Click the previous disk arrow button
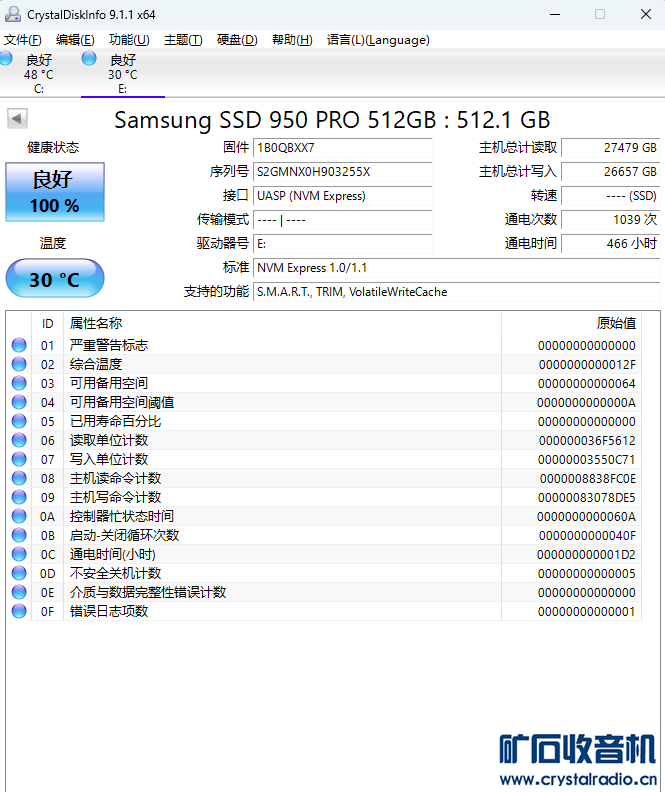The height and width of the screenshot is (792, 665). tap(17, 119)
